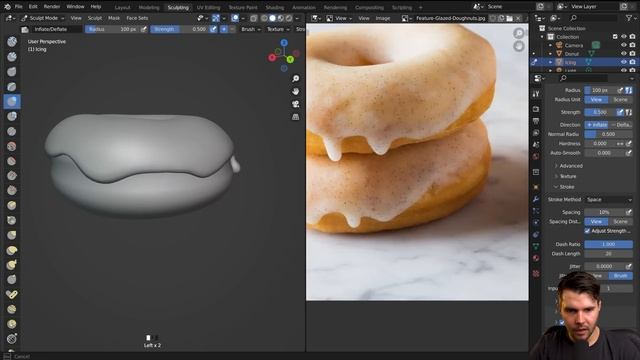The width and height of the screenshot is (640, 360).
Task: Hide the Donut object in outliner
Action: [624, 53]
